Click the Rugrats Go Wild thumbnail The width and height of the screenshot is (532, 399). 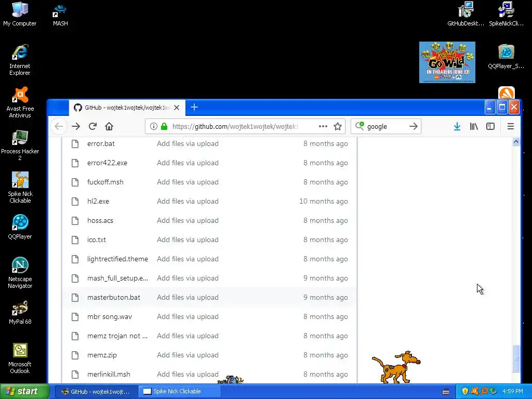pyautogui.click(x=447, y=62)
